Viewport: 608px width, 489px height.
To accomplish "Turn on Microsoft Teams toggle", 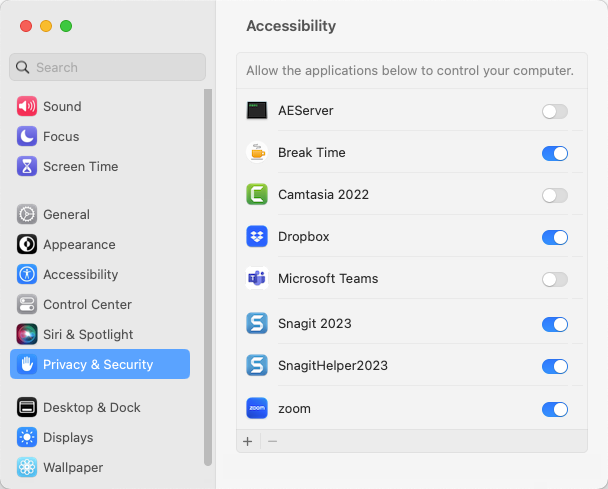I will [x=554, y=279].
